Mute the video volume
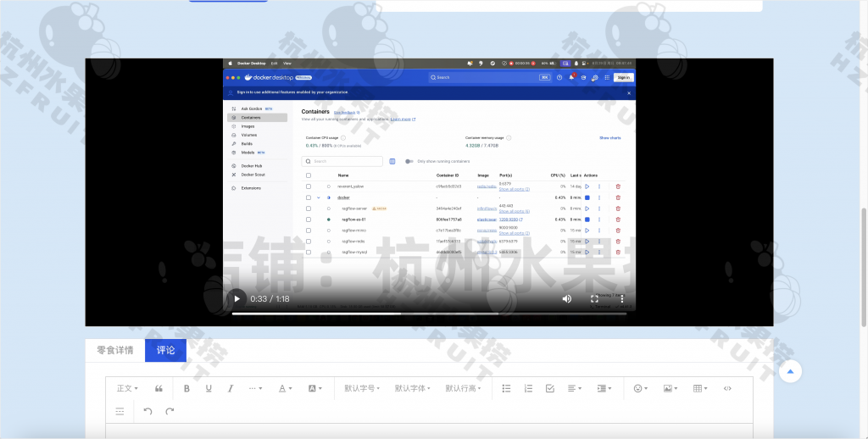The width and height of the screenshot is (868, 439). (x=567, y=298)
